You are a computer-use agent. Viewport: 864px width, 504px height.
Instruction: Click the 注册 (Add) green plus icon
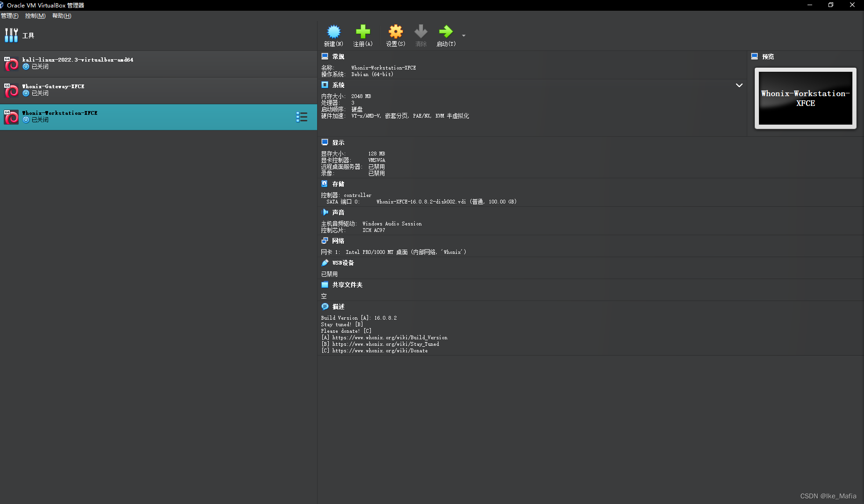pyautogui.click(x=363, y=32)
